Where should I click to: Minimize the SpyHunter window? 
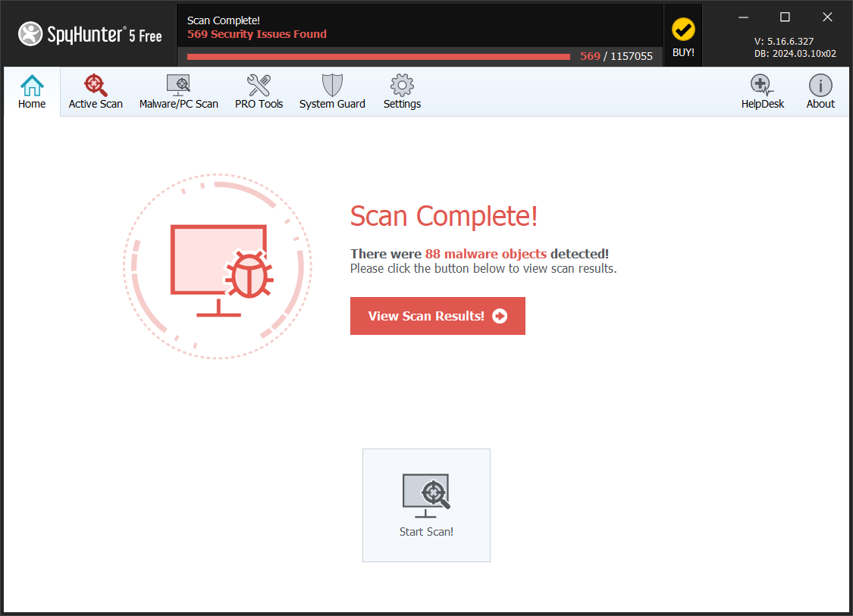[x=744, y=17]
